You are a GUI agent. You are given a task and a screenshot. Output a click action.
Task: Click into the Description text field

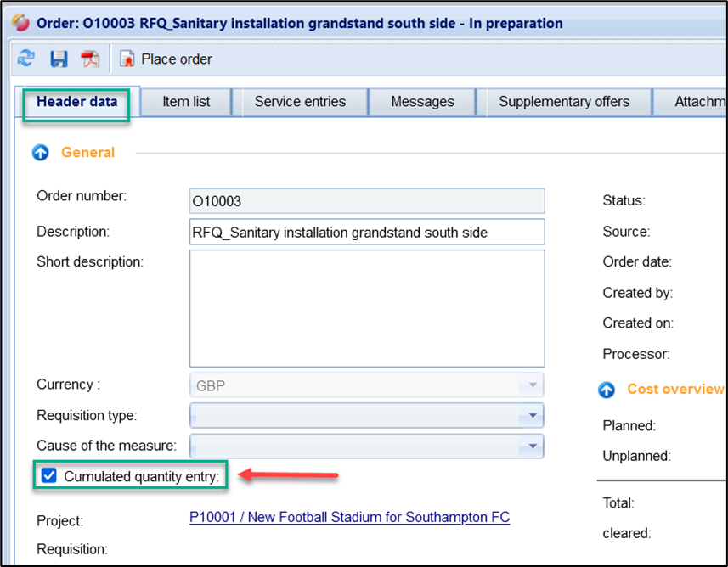click(366, 232)
